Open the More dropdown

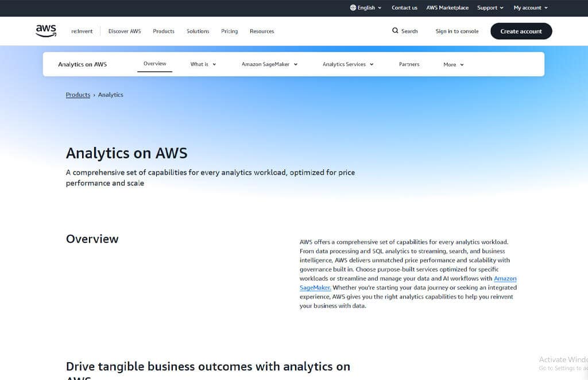(453, 64)
